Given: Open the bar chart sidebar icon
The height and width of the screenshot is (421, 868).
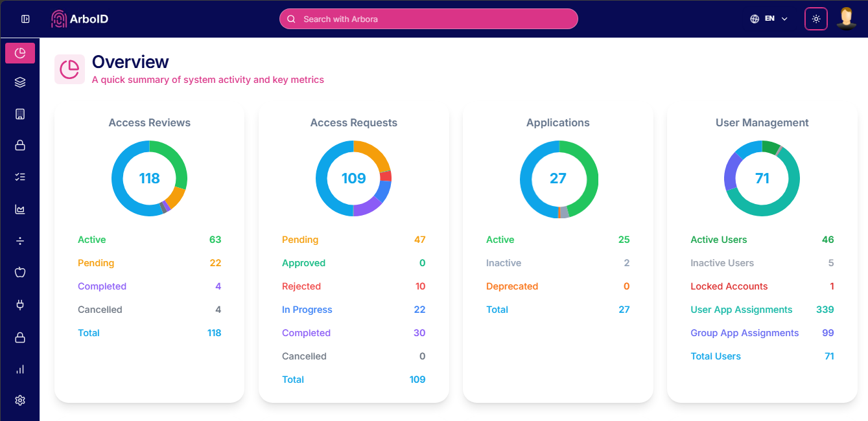Looking at the screenshot, I should coord(20,369).
